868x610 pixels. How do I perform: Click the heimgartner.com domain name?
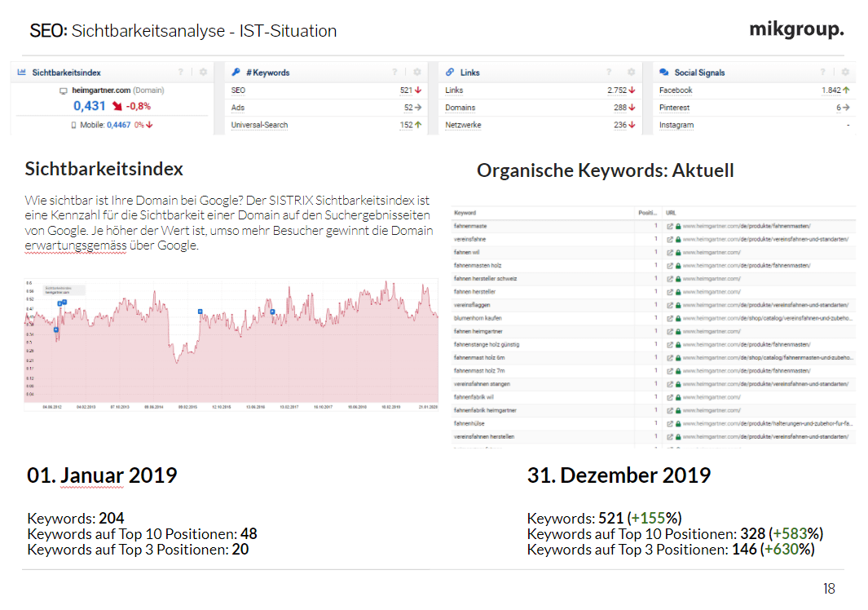tap(101, 91)
